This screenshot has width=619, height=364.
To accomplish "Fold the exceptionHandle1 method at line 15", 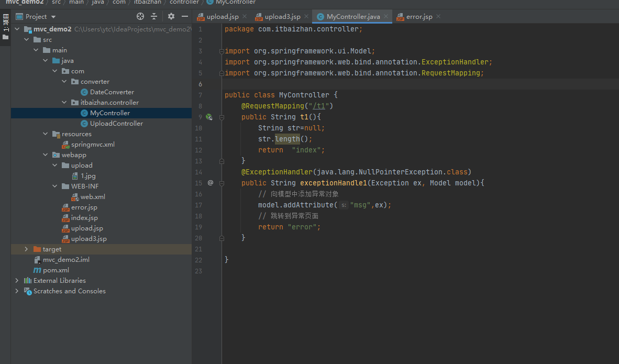I will click(222, 183).
